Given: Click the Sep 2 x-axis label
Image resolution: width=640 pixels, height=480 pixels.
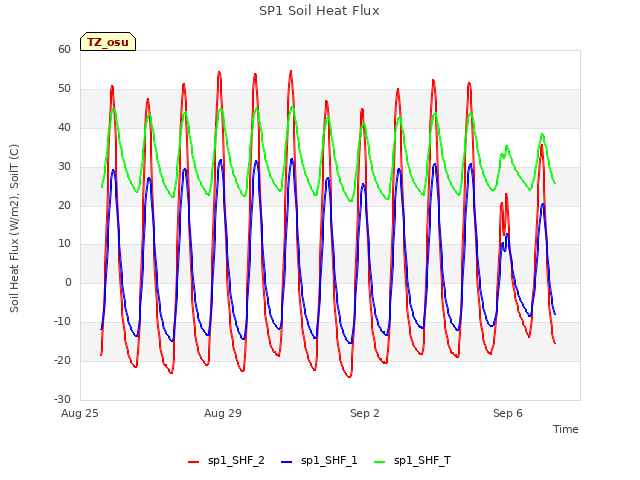Looking at the screenshot, I should (365, 413).
